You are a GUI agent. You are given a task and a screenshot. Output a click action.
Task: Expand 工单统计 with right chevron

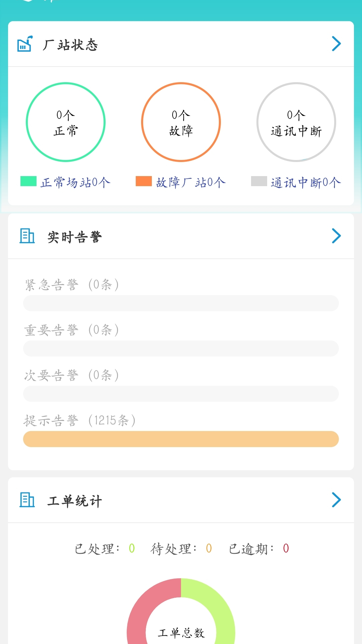(x=336, y=500)
